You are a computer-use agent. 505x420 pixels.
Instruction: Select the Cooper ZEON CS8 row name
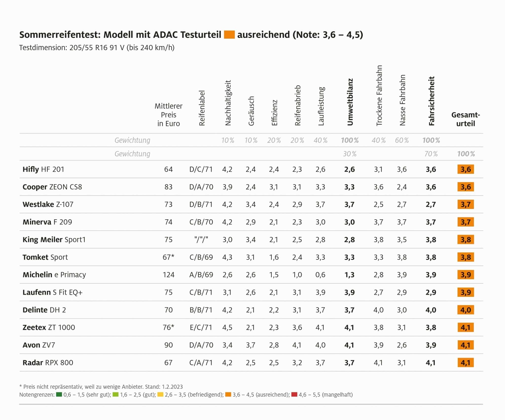(52, 187)
